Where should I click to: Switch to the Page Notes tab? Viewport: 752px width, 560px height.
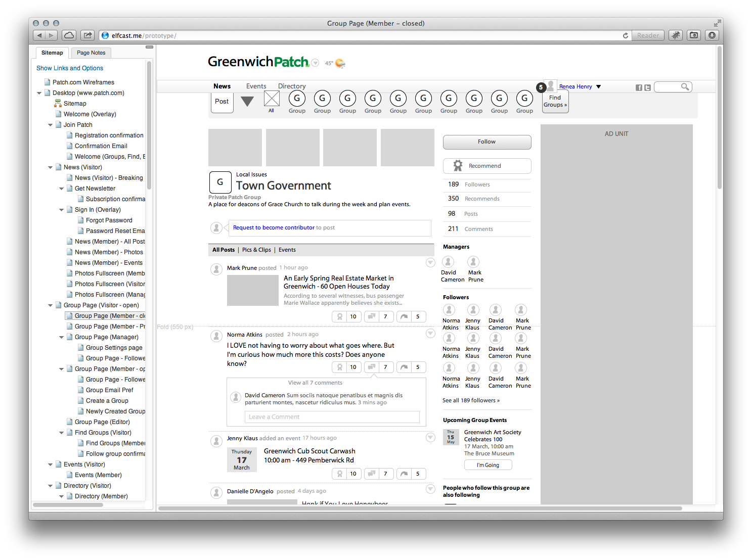pos(91,53)
